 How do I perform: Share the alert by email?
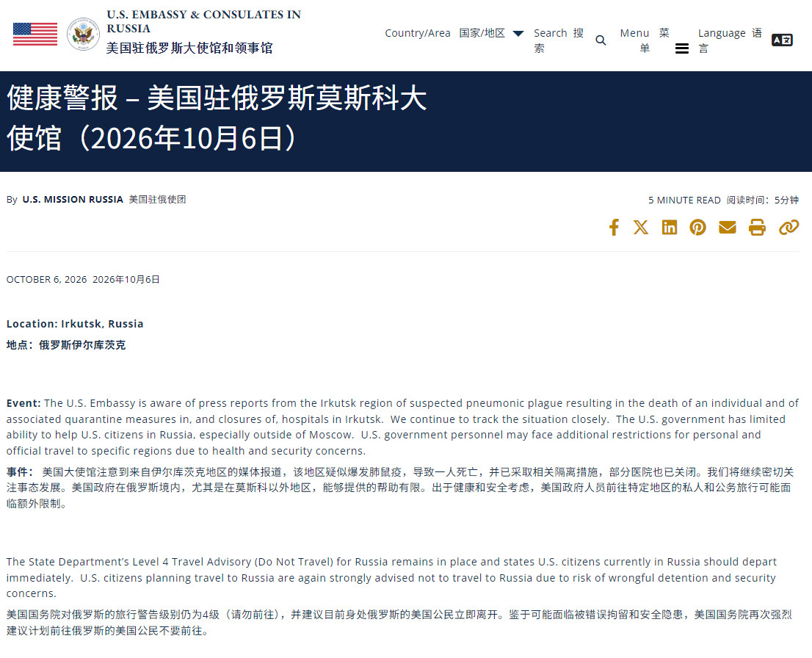point(728,227)
